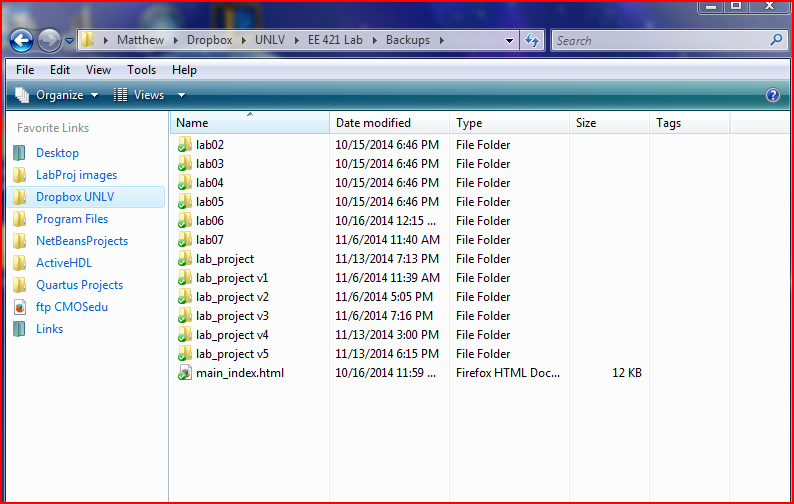The height and width of the screenshot is (504, 794).
Task: Click date 11/13/2014 7:13 PM
Action: tap(387, 259)
